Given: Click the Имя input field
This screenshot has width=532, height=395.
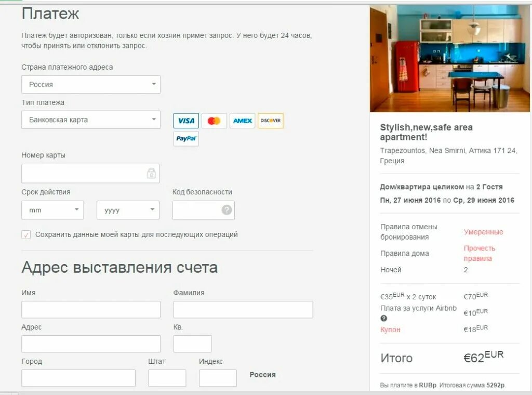Looking at the screenshot, I should [x=91, y=309].
